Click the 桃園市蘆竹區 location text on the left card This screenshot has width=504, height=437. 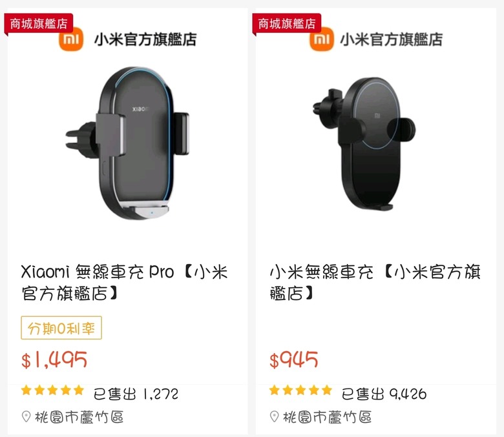pyautogui.click(x=79, y=417)
